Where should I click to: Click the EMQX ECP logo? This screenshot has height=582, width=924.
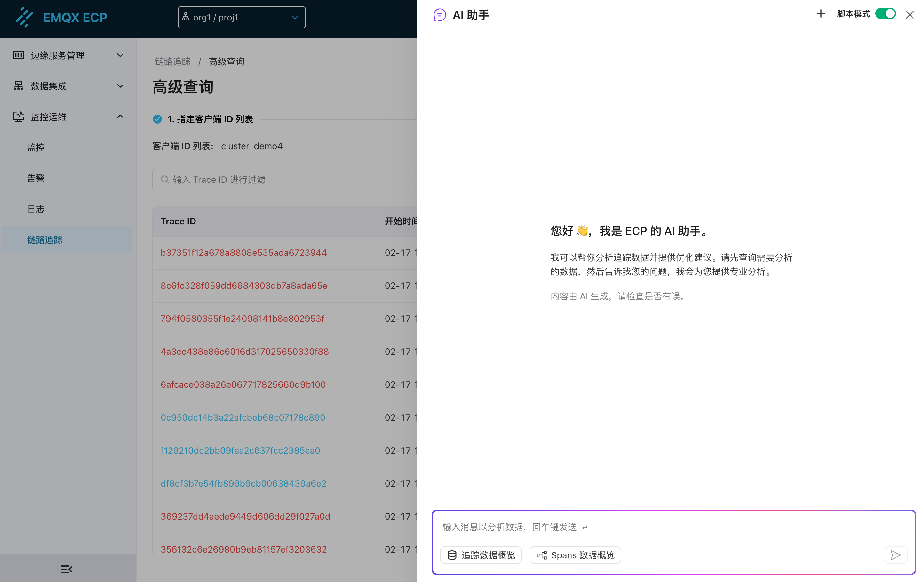point(61,17)
